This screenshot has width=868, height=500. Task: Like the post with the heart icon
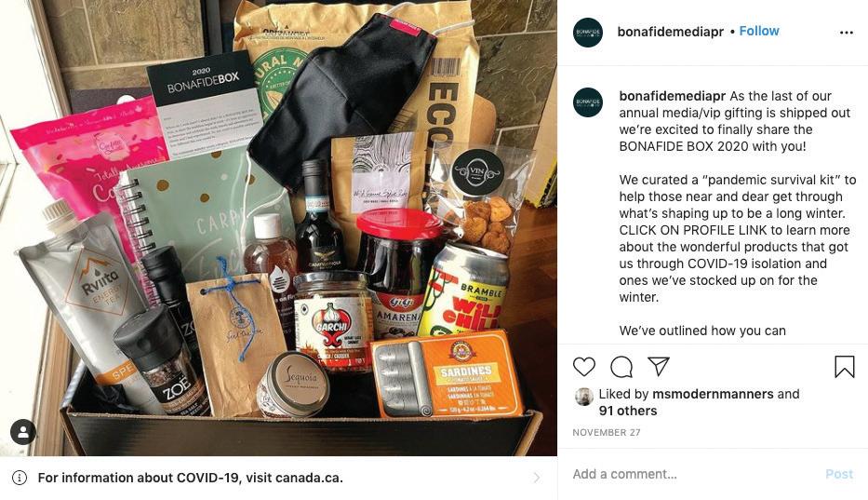click(584, 367)
